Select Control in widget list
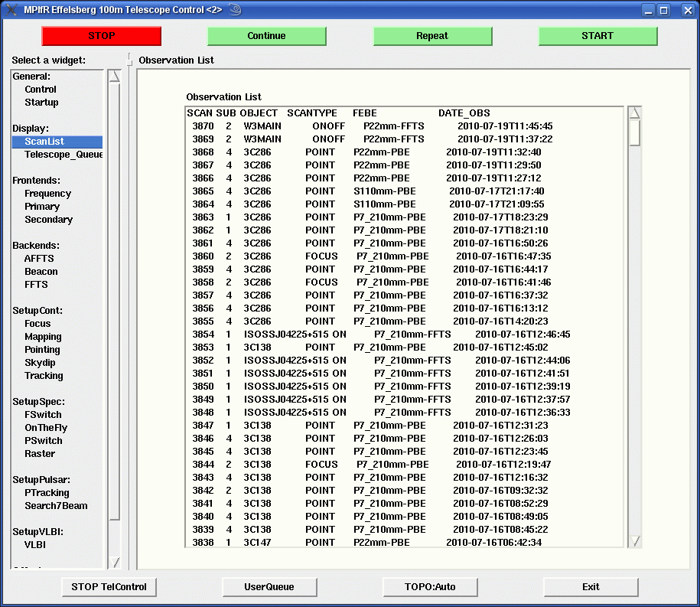The image size is (700, 607). [41, 90]
